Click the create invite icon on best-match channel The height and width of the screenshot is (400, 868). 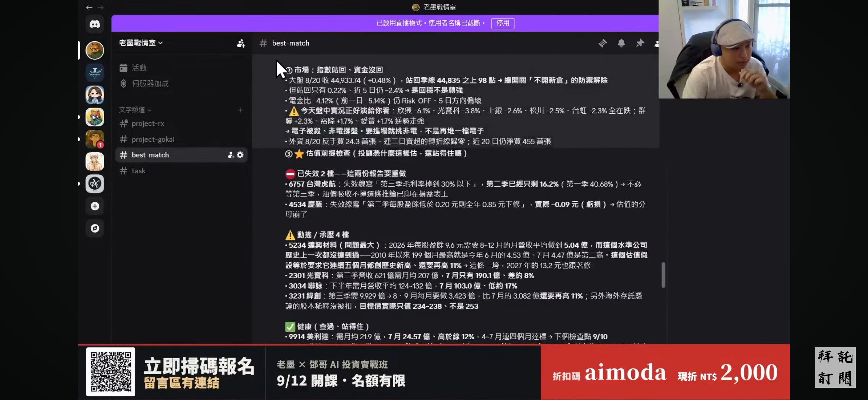231,155
